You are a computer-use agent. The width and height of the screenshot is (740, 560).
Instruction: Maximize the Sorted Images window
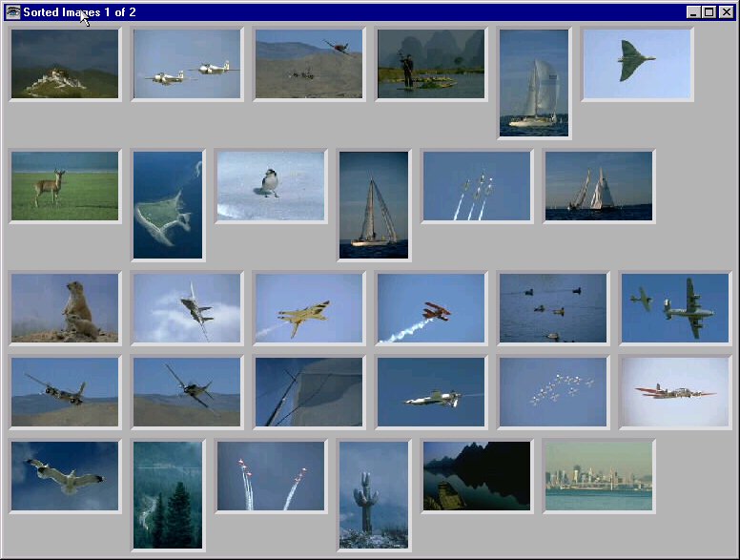point(709,12)
